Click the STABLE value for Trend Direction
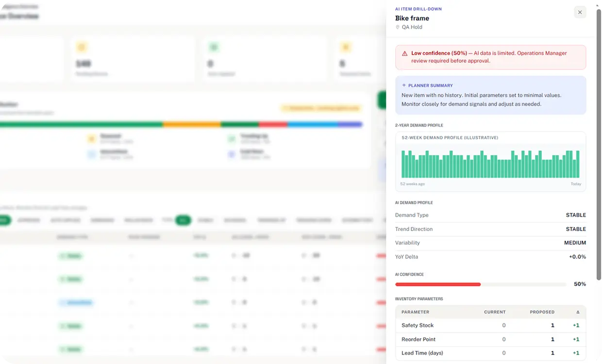This screenshot has height=364, width=602. [576, 229]
